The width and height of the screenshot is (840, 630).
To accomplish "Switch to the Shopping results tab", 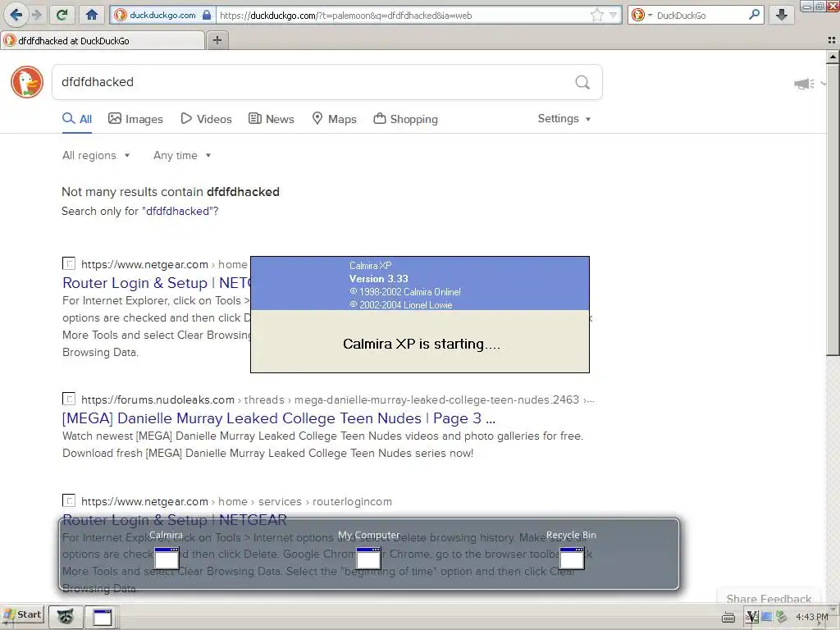I will [x=405, y=119].
